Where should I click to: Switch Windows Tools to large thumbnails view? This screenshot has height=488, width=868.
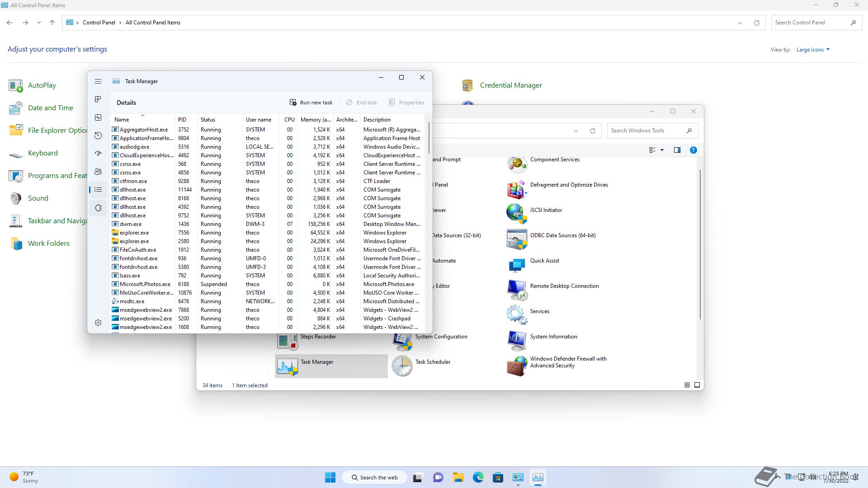tap(697, 385)
